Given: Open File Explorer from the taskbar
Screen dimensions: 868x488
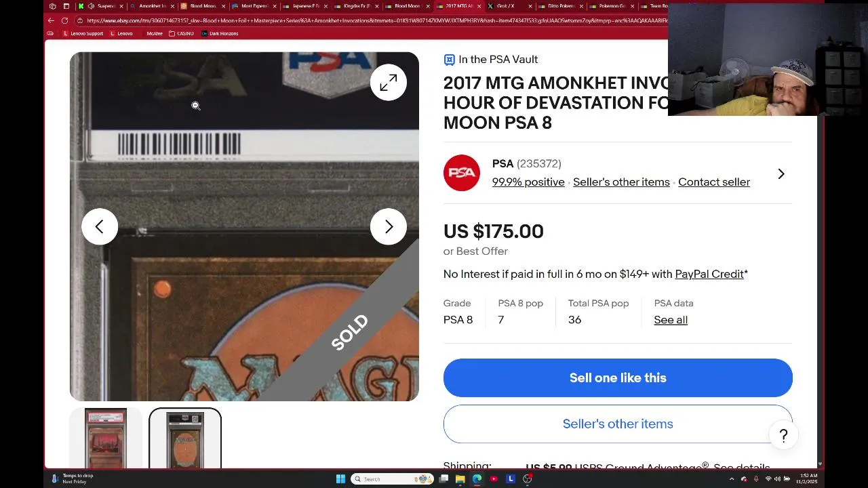Looking at the screenshot, I should (x=460, y=479).
